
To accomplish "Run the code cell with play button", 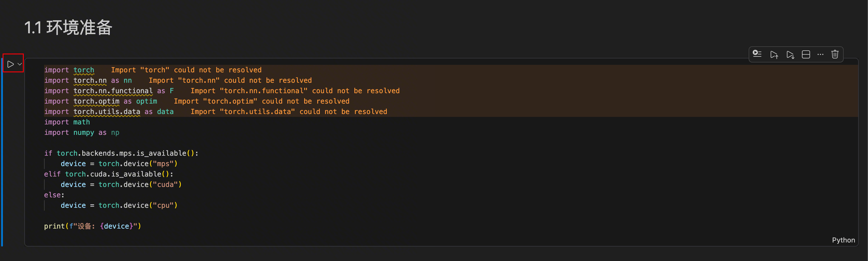I will point(10,64).
